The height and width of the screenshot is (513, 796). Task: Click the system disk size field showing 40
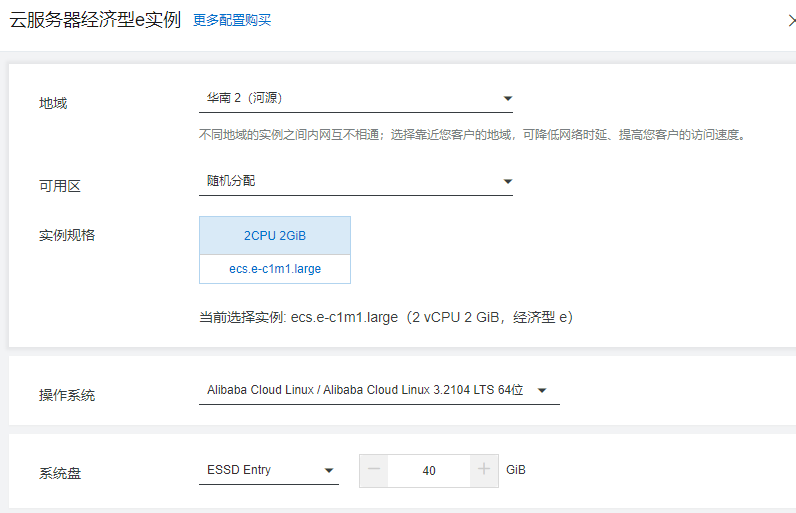tap(429, 471)
